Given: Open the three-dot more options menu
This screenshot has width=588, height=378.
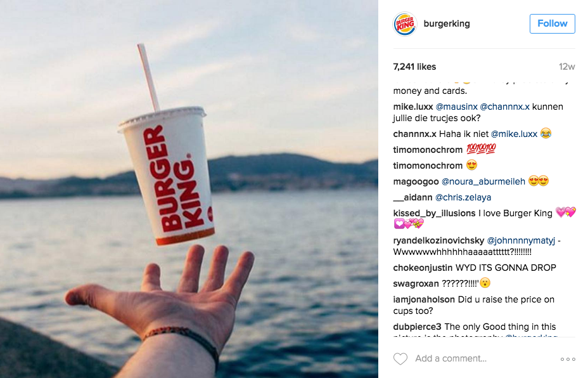Looking at the screenshot, I should pos(568,359).
